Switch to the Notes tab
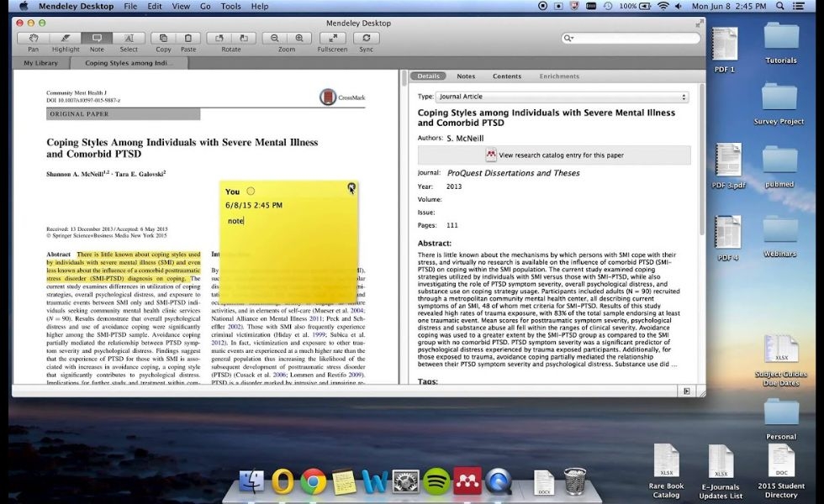Viewport: 824px width, 504px height. point(466,76)
